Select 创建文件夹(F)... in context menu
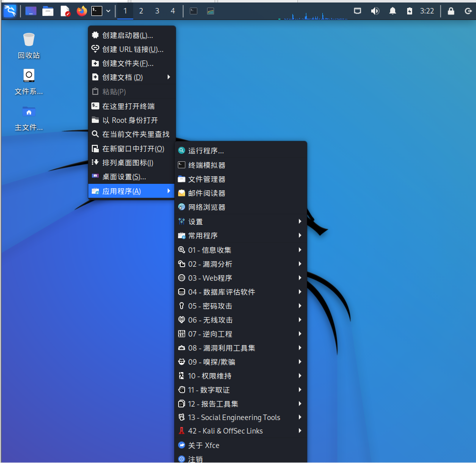Viewport: 476px width, 463px height. [x=132, y=63]
